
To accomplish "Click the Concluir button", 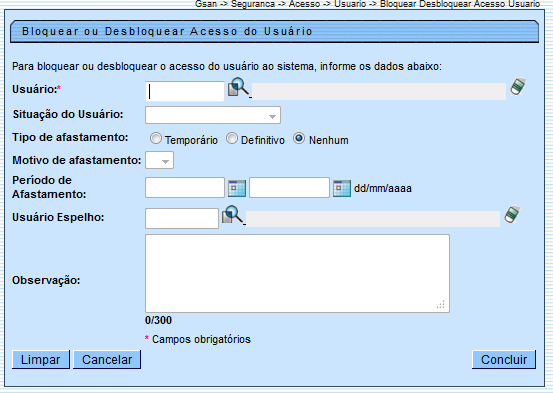I will pyautogui.click(x=504, y=359).
